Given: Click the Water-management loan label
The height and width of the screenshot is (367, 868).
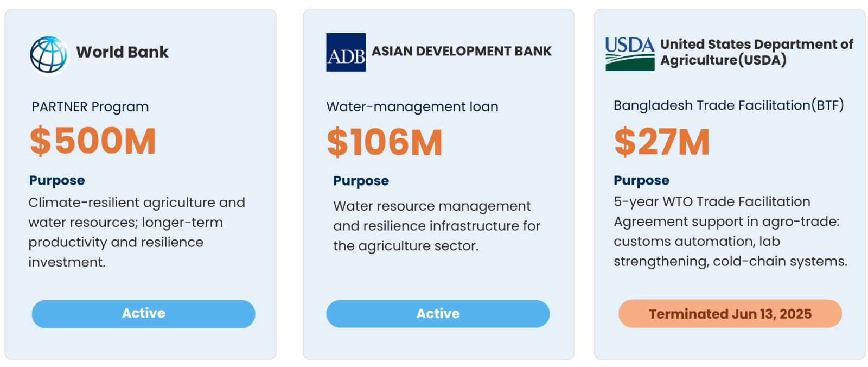Looking at the screenshot, I should 412,107.
